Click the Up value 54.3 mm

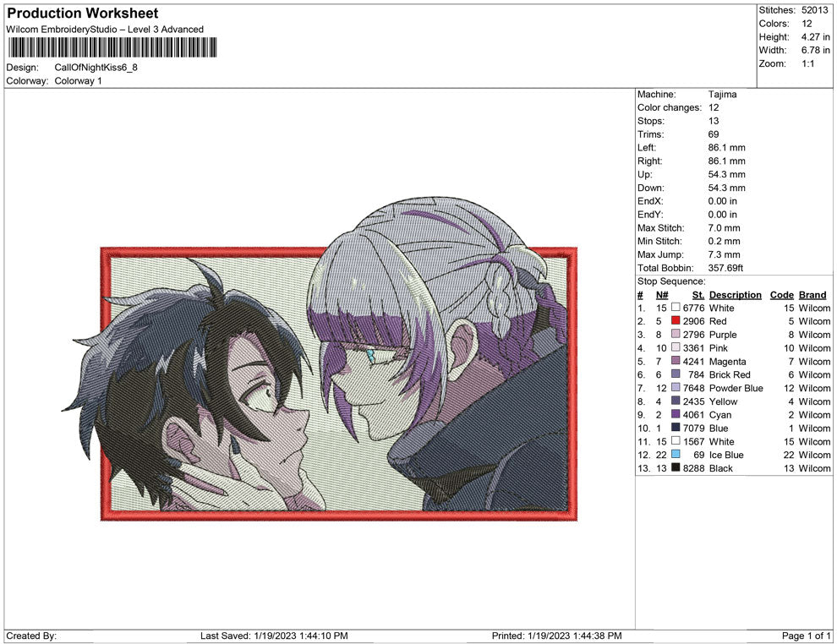coord(726,174)
